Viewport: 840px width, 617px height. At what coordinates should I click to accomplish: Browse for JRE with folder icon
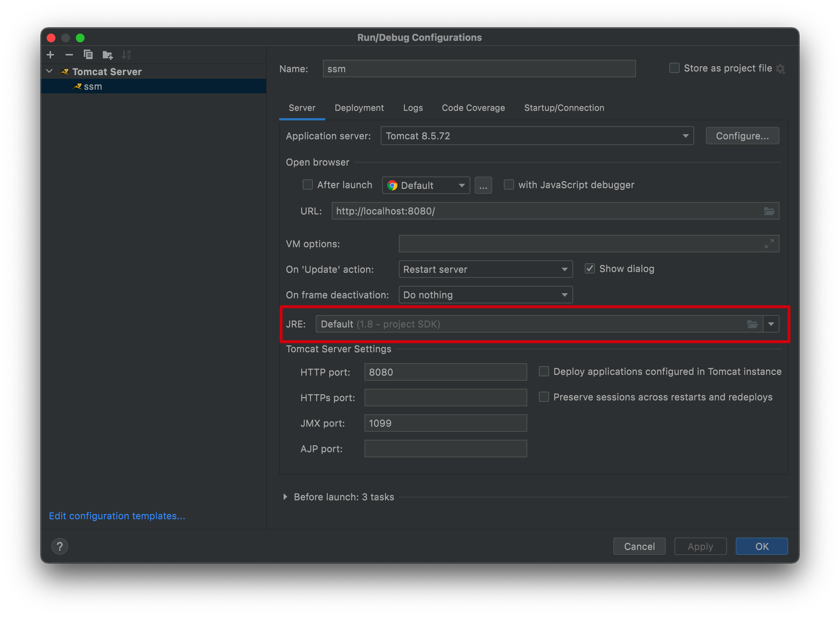pyautogui.click(x=752, y=324)
